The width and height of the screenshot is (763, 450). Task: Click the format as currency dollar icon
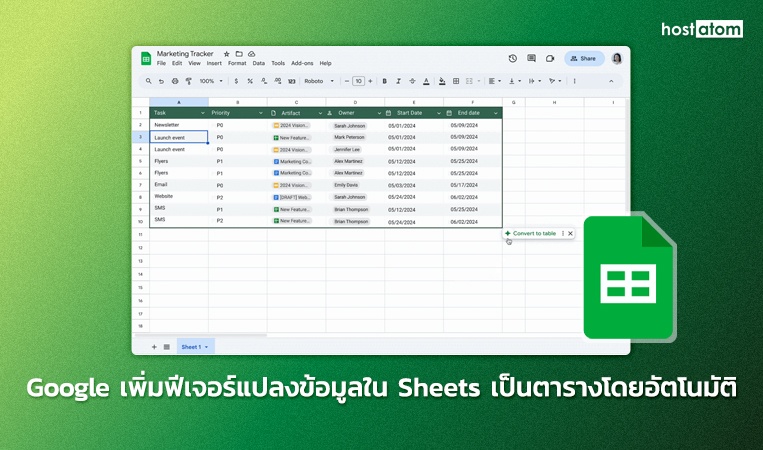[x=236, y=81]
